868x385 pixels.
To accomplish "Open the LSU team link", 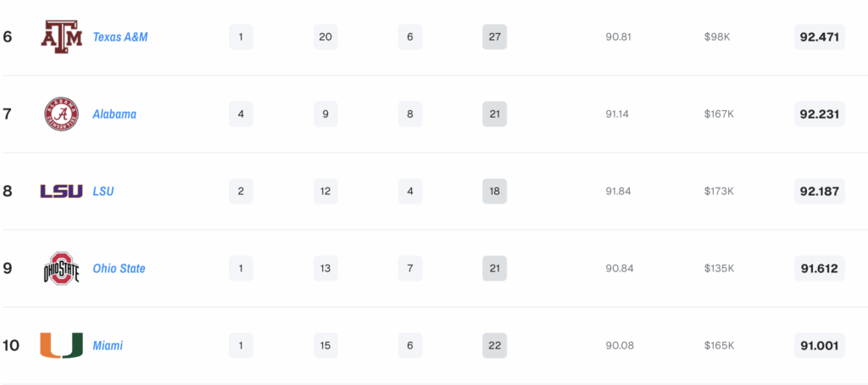I will click(103, 191).
